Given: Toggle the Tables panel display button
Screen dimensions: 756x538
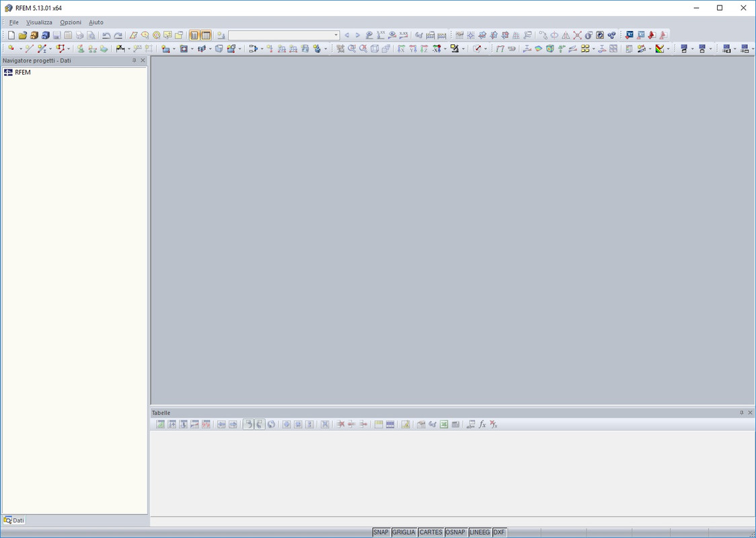Looking at the screenshot, I should coord(206,35).
